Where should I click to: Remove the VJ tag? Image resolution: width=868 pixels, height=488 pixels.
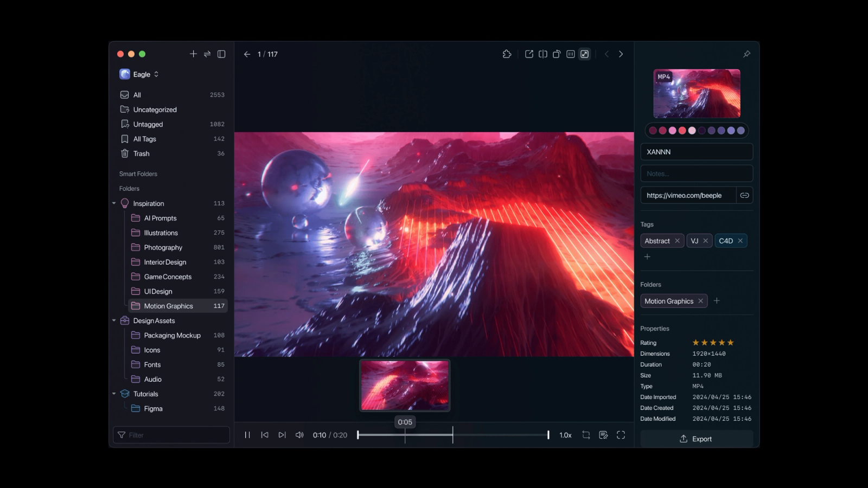pos(705,241)
